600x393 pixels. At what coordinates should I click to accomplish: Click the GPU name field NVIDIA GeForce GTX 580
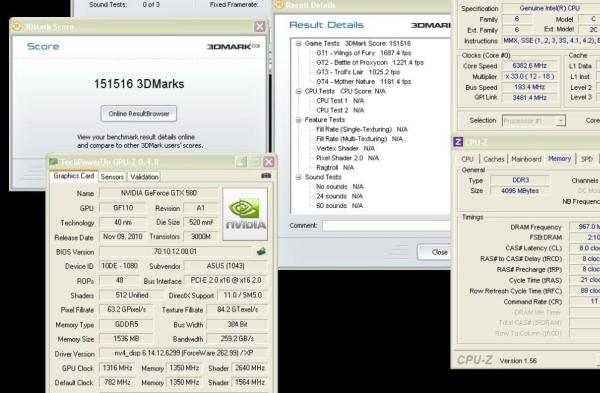point(158,193)
